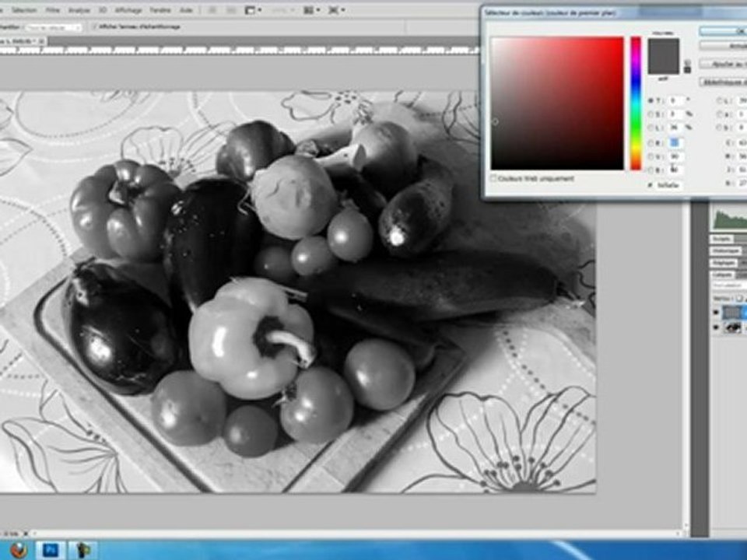The width and height of the screenshot is (747, 560).
Task: Select the L (luminosity) radio button
Action: [x=651, y=128]
